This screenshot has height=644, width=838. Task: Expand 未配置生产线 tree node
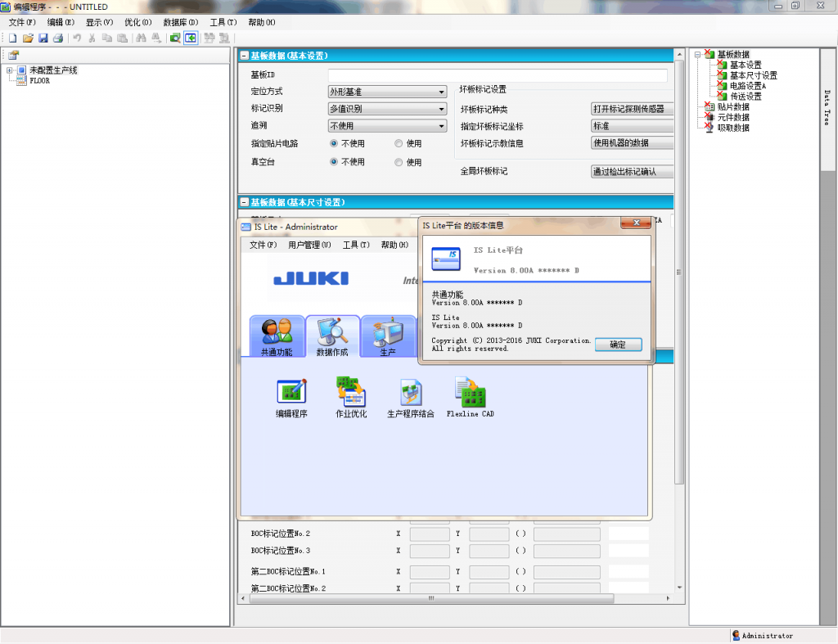pyautogui.click(x=10, y=70)
